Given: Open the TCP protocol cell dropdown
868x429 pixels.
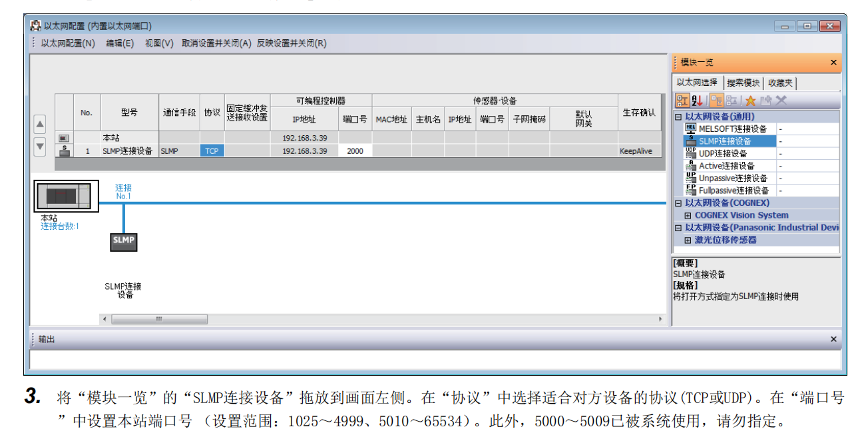Looking at the screenshot, I should coord(212,151).
